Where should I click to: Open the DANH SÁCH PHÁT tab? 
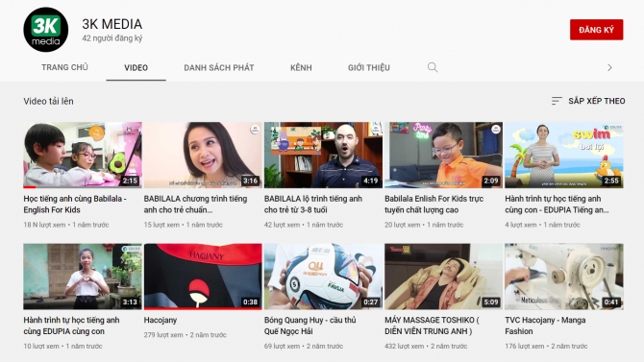click(x=219, y=68)
